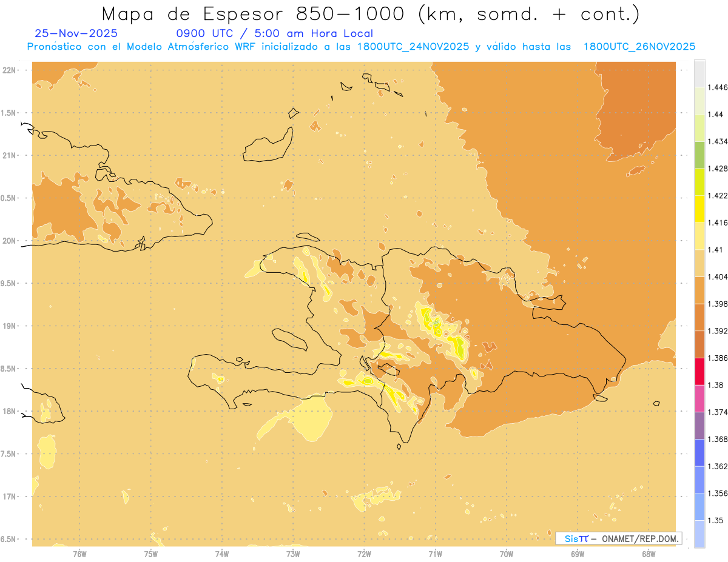Click the '20N' latitude label
The width and height of the screenshot is (728, 562).
9,241
